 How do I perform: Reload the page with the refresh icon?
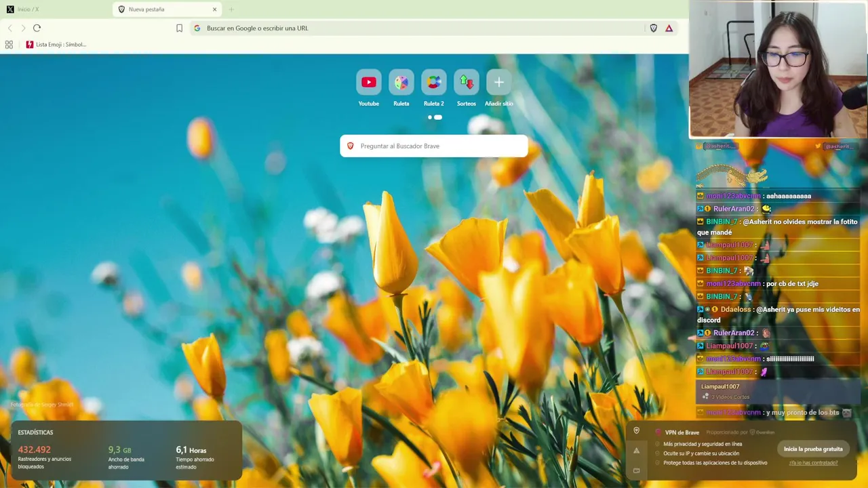[x=37, y=28]
